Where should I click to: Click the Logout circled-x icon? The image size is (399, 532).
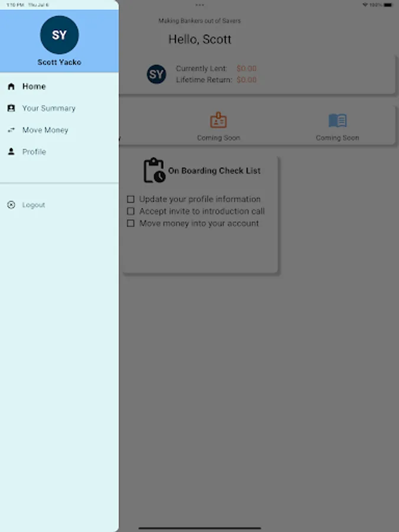11,205
